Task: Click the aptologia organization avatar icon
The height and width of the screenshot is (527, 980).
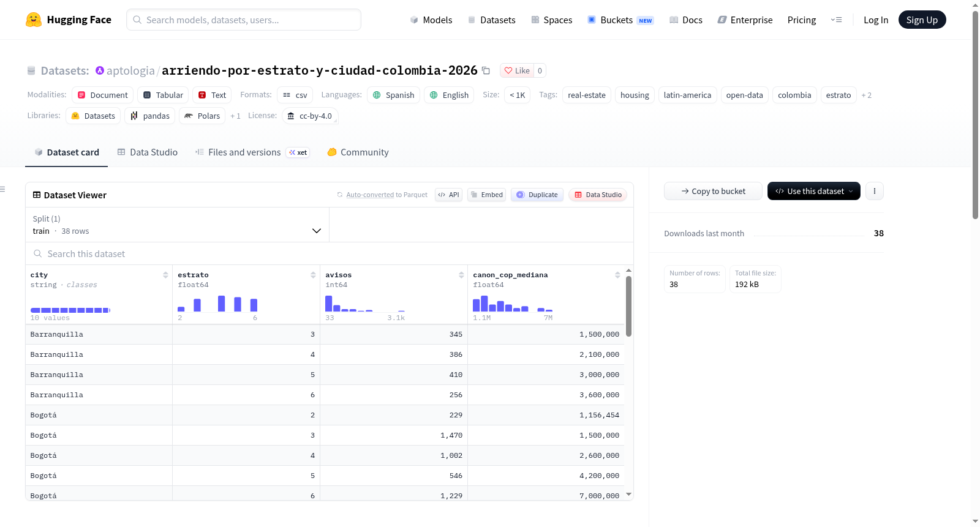Action: (x=100, y=70)
